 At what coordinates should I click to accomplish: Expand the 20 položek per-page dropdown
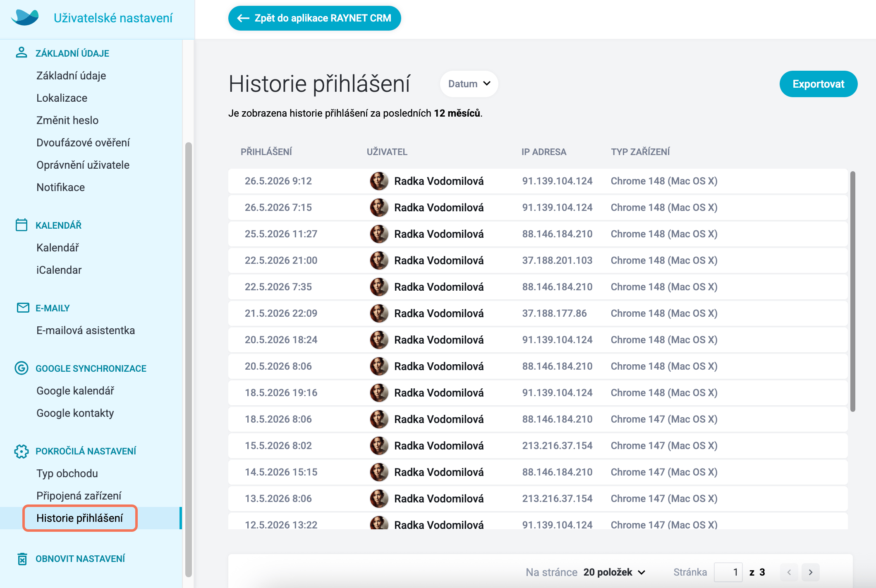coord(614,572)
